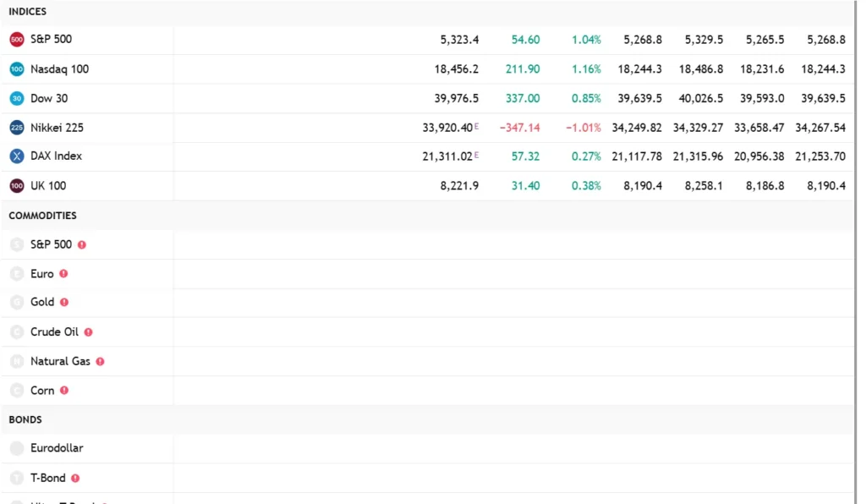This screenshot has height=504, width=866.
Task: Open the Nikkei 225 watchlist row
Action: 56,128
